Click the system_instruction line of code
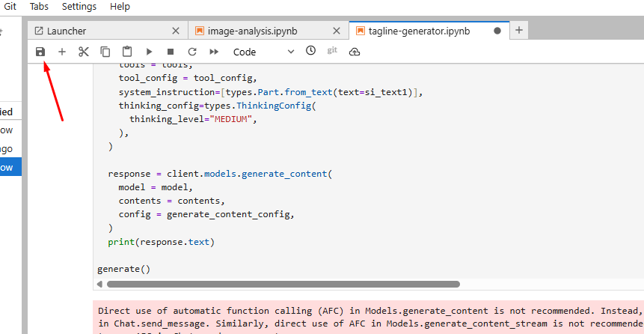Viewport: 644px width, 334px height. click(x=271, y=92)
